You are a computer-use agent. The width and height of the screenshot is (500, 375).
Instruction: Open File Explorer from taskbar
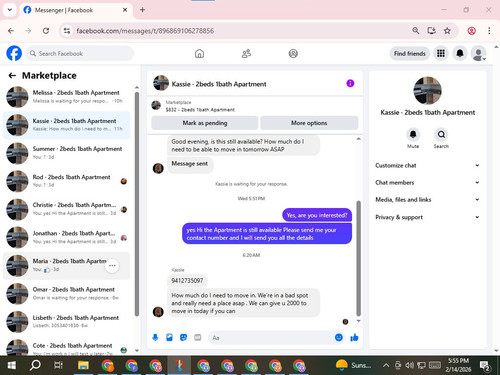click(83, 365)
